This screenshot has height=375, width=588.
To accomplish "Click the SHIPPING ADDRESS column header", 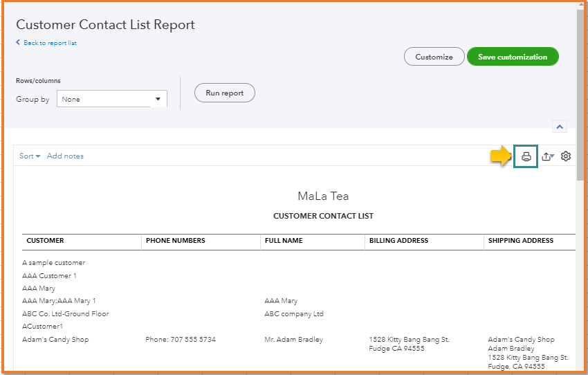I will [520, 241].
